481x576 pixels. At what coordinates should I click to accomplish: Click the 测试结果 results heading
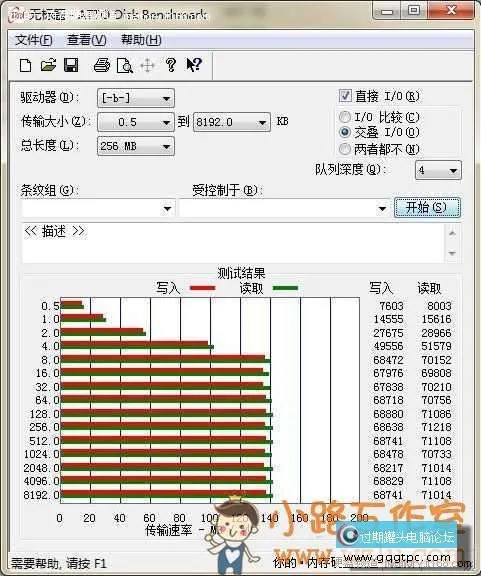tap(241, 273)
